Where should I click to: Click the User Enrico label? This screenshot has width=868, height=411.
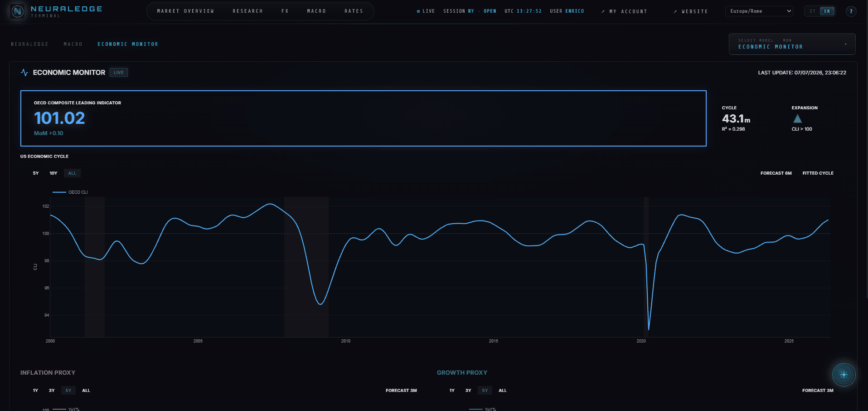pos(567,11)
